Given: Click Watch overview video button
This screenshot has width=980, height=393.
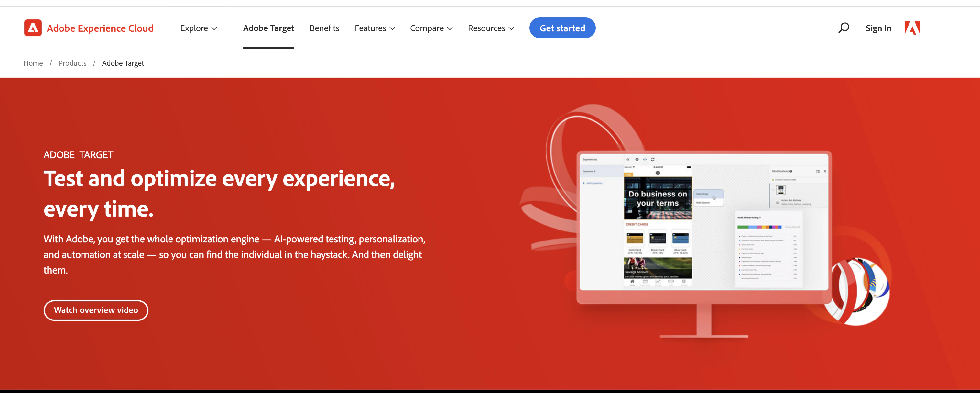Looking at the screenshot, I should [96, 310].
